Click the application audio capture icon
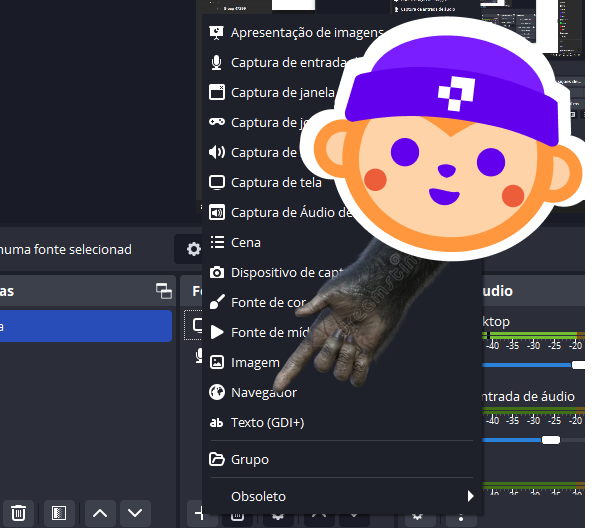 (217, 213)
